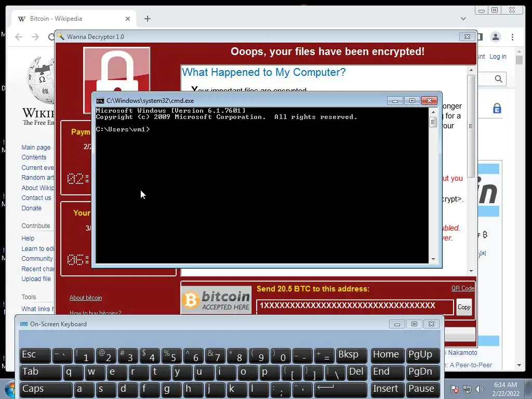Click the On-Screen Keyboard title icon
The image size is (532, 399).
(24, 324)
